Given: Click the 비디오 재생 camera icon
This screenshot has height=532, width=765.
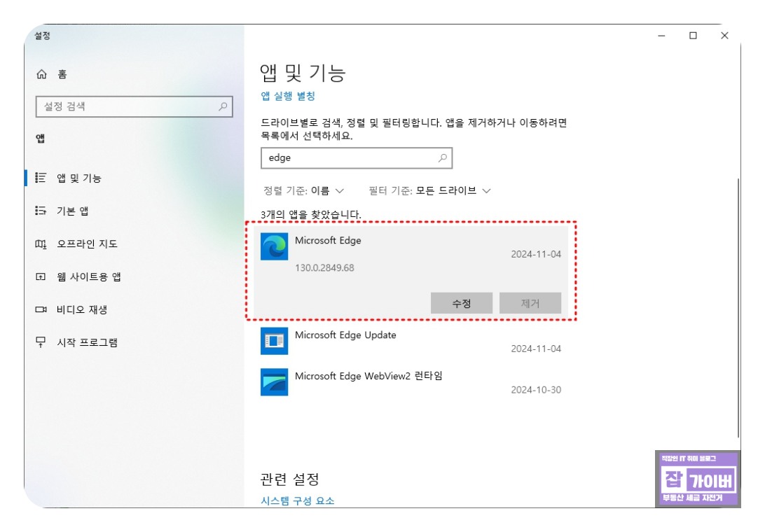Looking at the screenshot, I should [x=41, y=309].
